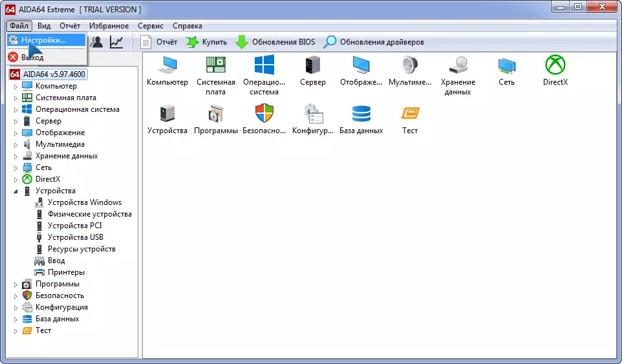This screenshot has height=364, width=622.
Task: Open the Безопасность shield icon in the main panel
Action: pyautogui.click(x=264, y=119)
